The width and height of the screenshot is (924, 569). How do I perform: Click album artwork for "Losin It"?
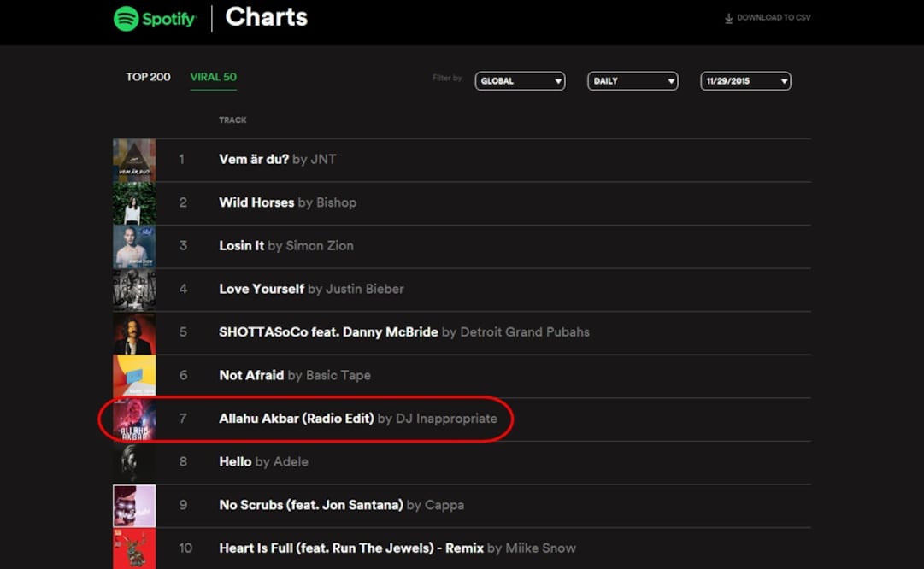[x=134, y=246]
